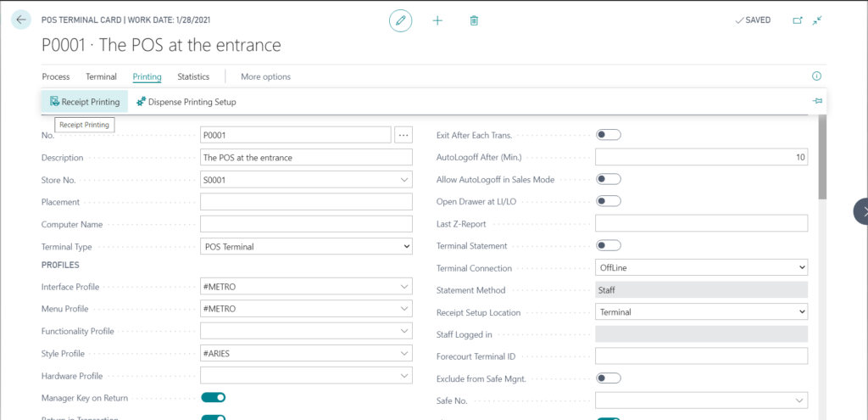Collapse the page using the diagonal arrows icon
Image resolution: width=868 pixels, height=420 pixels.
click(817, 20)
